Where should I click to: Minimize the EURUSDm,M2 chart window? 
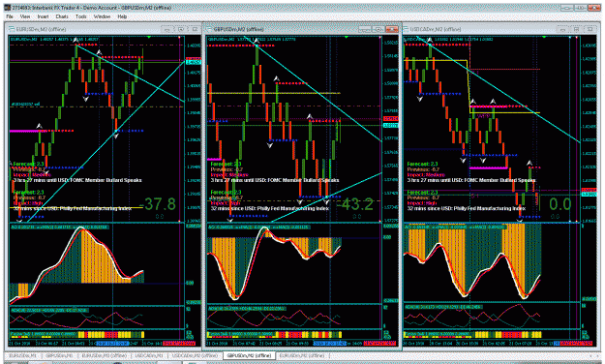click(166, 29)
